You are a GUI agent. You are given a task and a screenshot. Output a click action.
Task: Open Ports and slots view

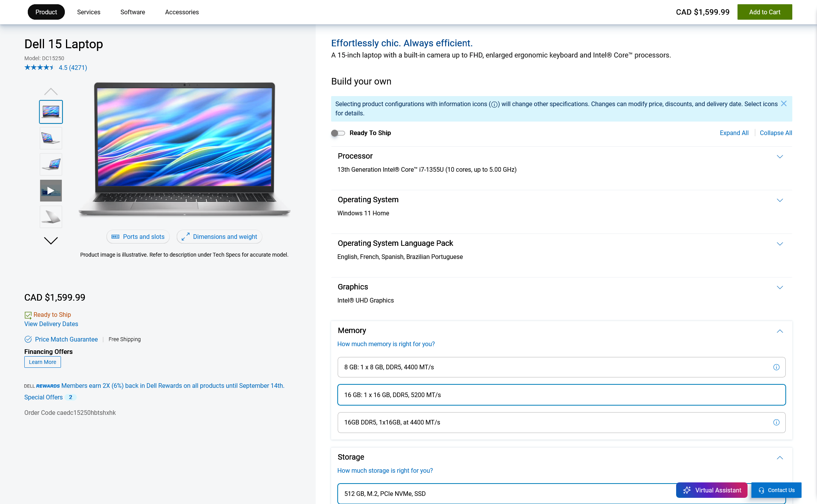138,237
